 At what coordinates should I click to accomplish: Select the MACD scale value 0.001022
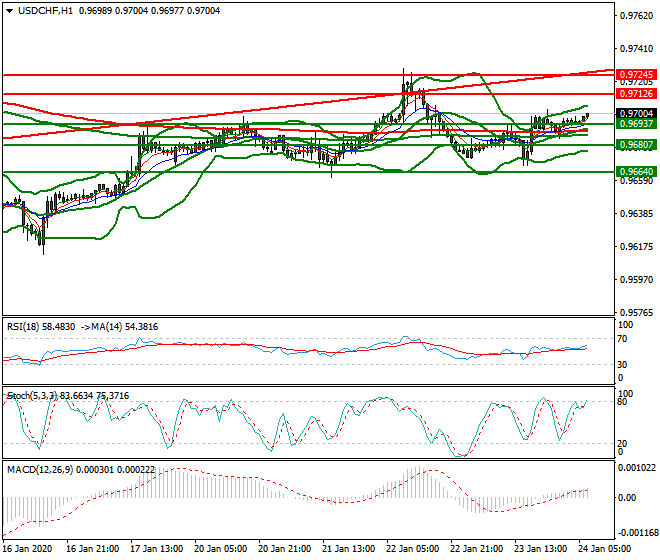[636, 468]
